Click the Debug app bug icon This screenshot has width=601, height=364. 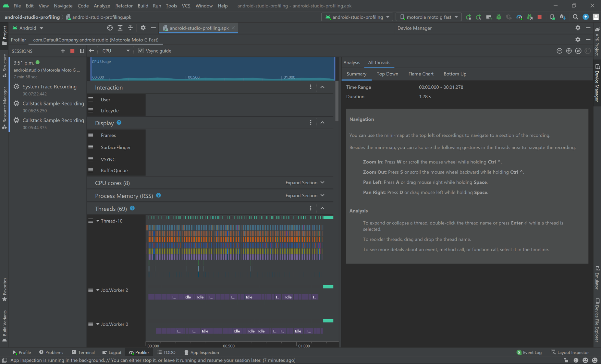click(499, 17)
